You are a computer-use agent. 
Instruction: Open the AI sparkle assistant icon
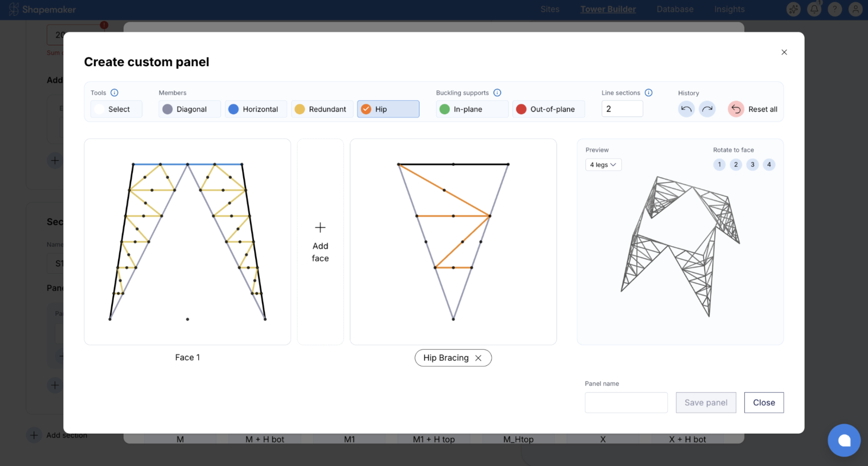(x=793, y=9)
